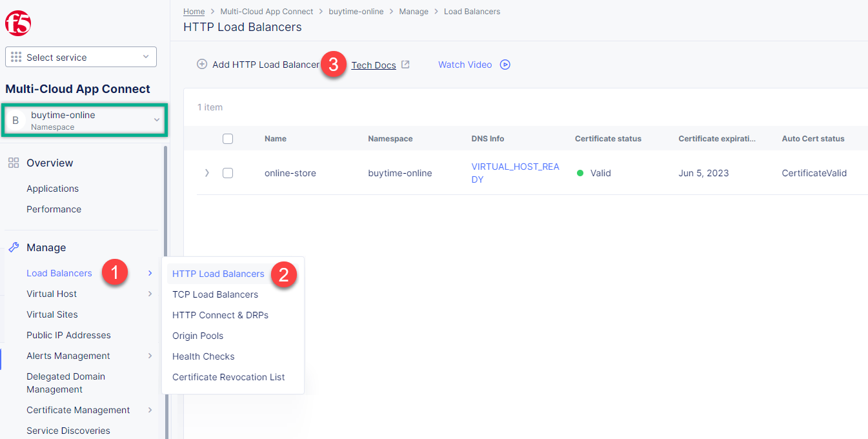Viewport: 868px width, 439px height.
Task: Expand the Virtual Host submenu arrow
Action: 150,294
